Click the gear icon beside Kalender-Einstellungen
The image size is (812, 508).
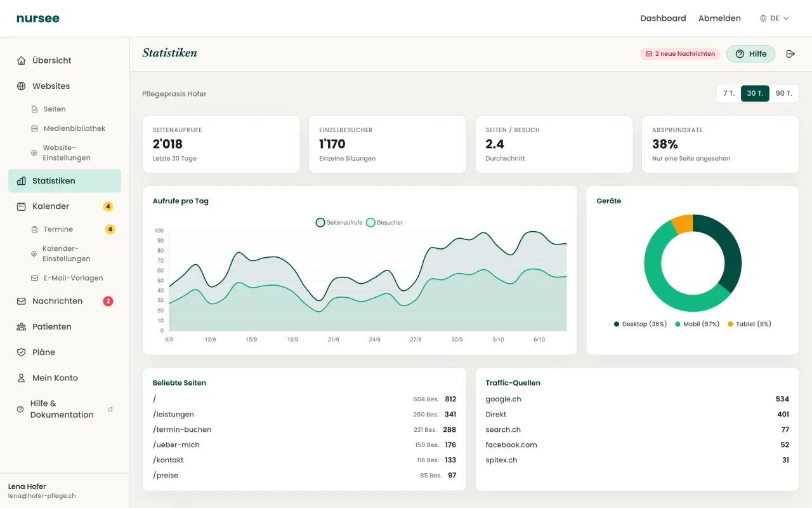click(34, 254)
